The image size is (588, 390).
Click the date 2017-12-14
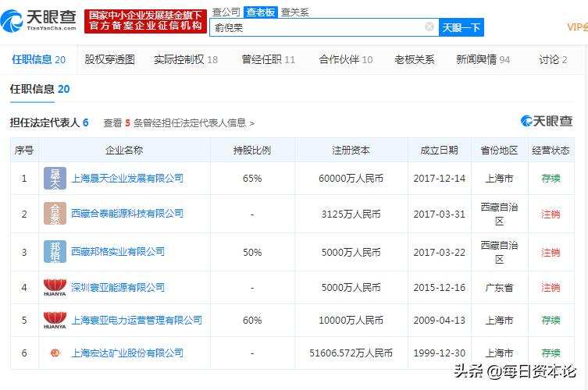439,179
